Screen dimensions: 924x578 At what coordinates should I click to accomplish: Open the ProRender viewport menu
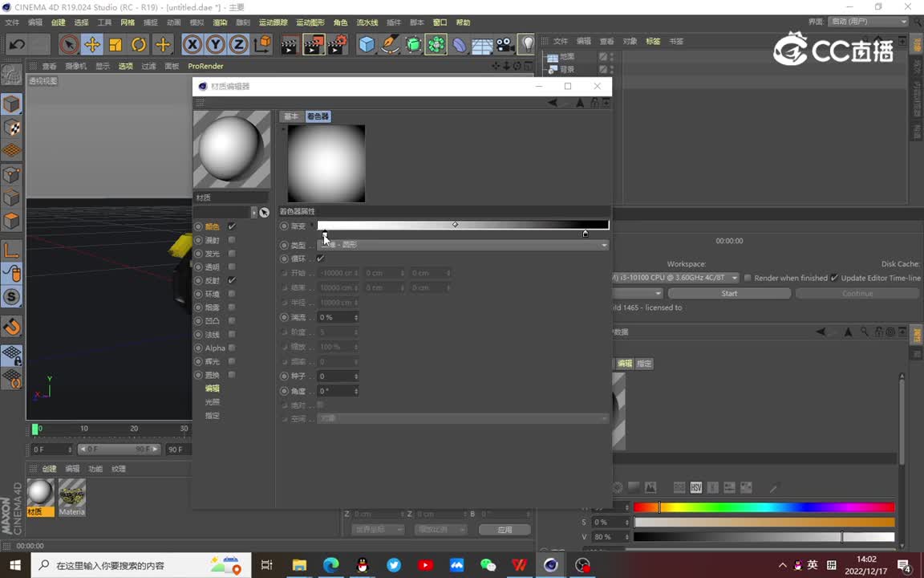(205, 66)
